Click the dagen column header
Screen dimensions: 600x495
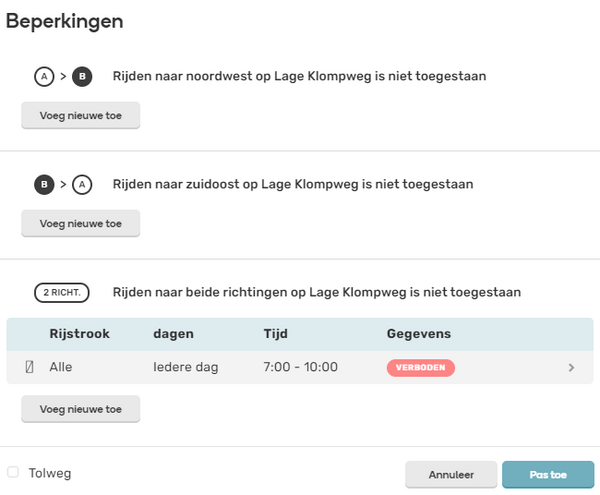click(173, 334)
